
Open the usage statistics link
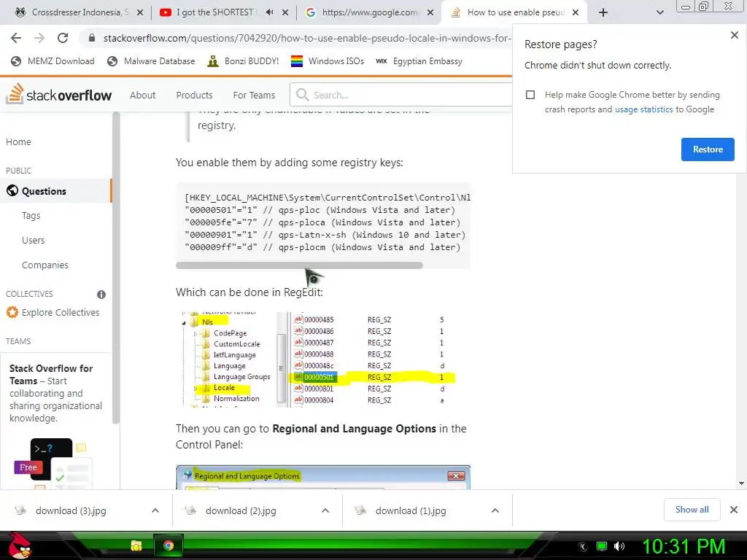(x=643, y=109)
